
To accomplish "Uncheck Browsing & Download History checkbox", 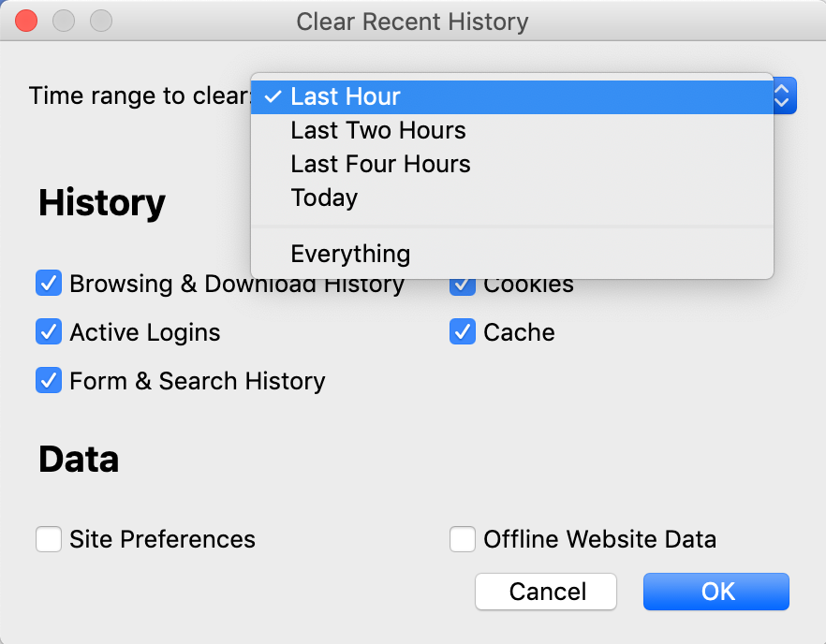I will point(49,284).
